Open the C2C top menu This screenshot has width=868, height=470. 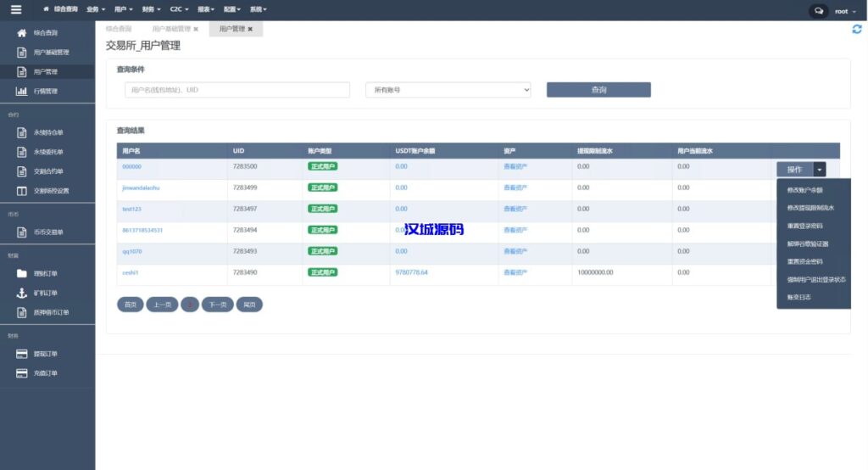178,9
